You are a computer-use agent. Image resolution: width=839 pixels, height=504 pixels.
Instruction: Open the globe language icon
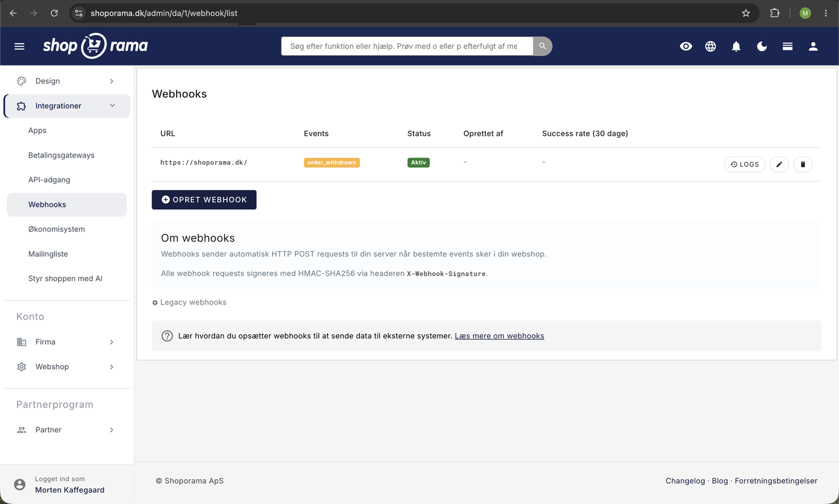coord(711,46)
